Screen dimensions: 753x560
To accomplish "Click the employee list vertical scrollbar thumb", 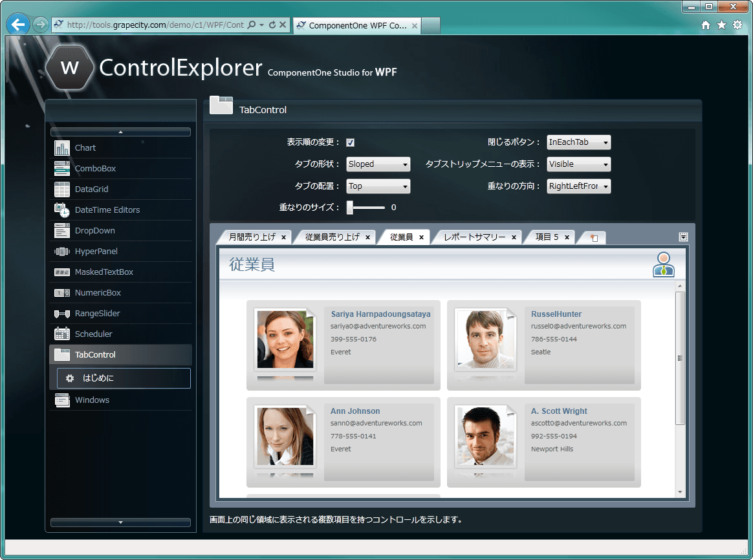I will point(679,358).
